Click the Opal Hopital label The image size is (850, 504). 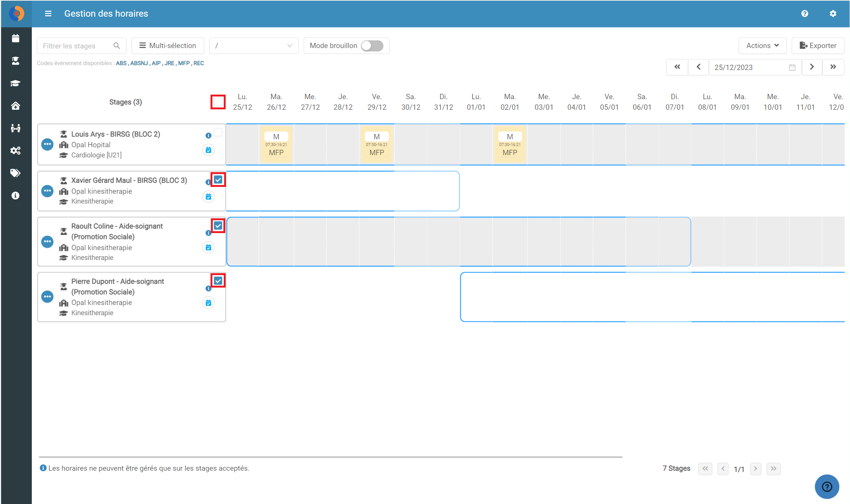[x=91, y=145]
